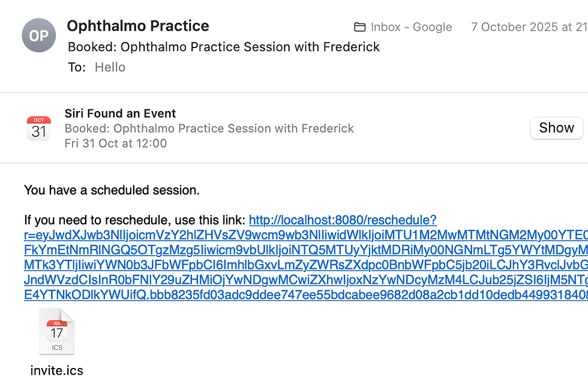Screen dimensions: 588x392
Task: Click sender name Ophthalmo Practice
Action: pyautogui.click(x=137, y=26)
